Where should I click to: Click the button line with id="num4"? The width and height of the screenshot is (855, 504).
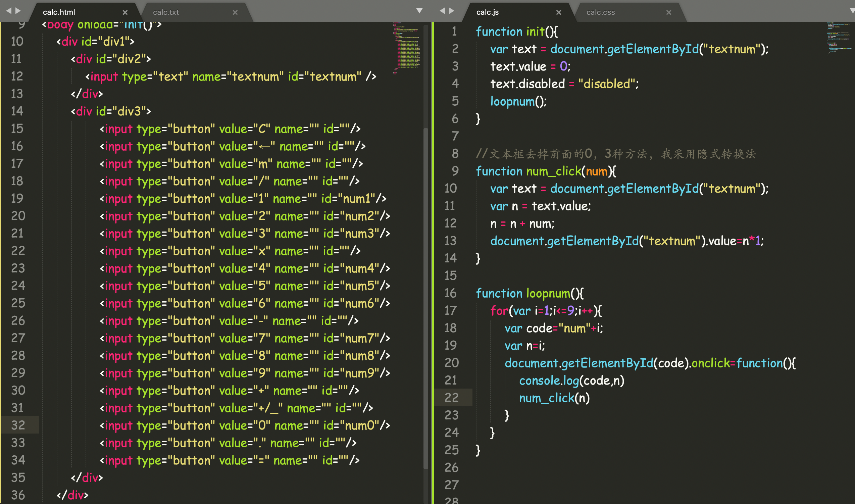pos(245,269)
